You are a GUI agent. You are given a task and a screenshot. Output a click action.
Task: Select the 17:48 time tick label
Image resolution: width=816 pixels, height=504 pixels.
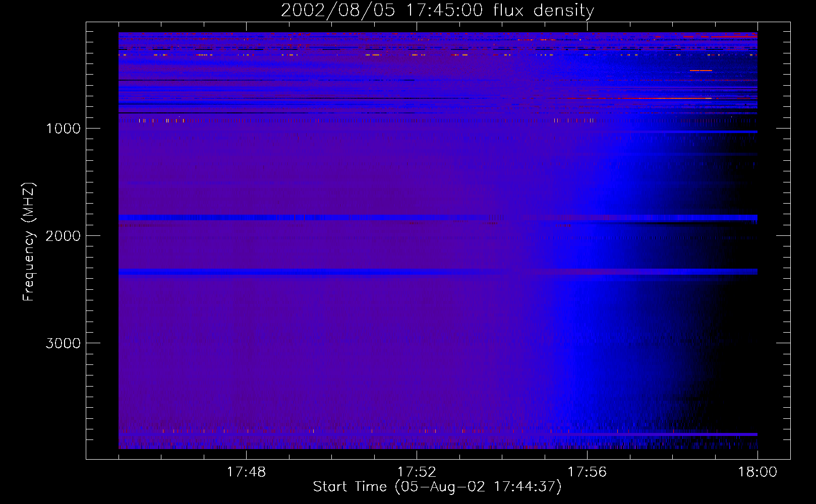(246, 472)
